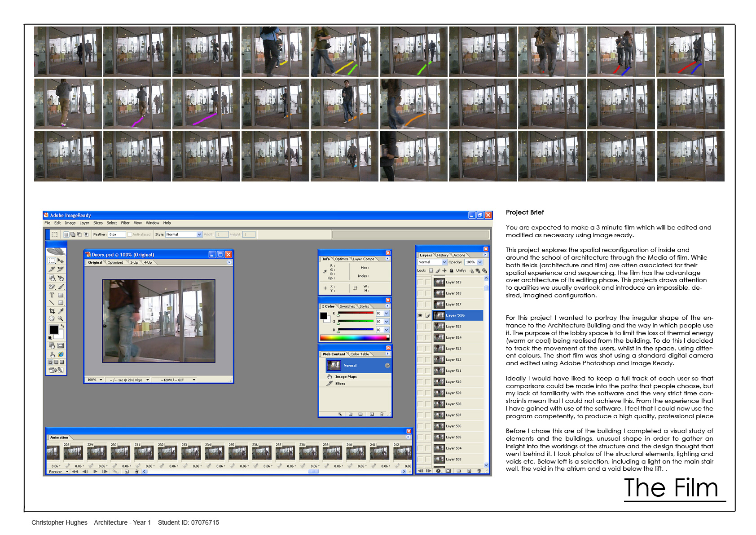756x535 pixels.
Task: Delete animation frame with trash icon
Action: pos(136,472)
